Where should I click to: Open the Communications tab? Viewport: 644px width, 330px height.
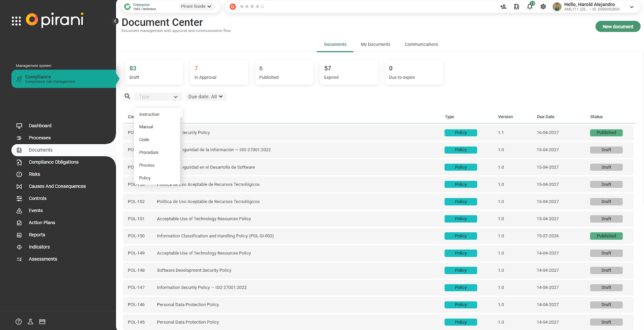point(421,44)
